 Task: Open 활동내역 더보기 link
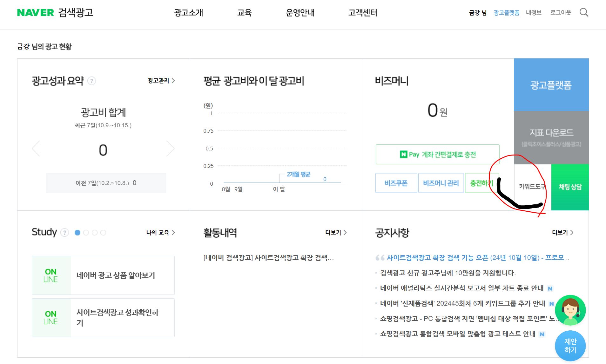(336, 233)
